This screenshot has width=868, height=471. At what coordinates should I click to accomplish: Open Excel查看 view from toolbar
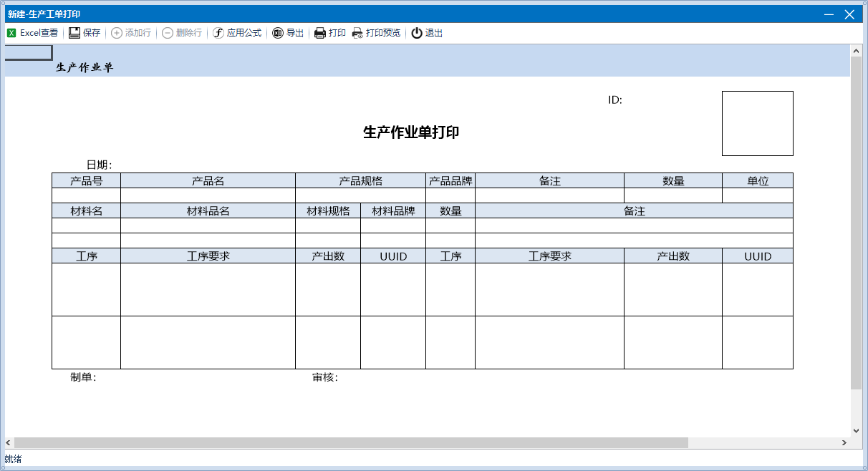(x=32, y=33)
